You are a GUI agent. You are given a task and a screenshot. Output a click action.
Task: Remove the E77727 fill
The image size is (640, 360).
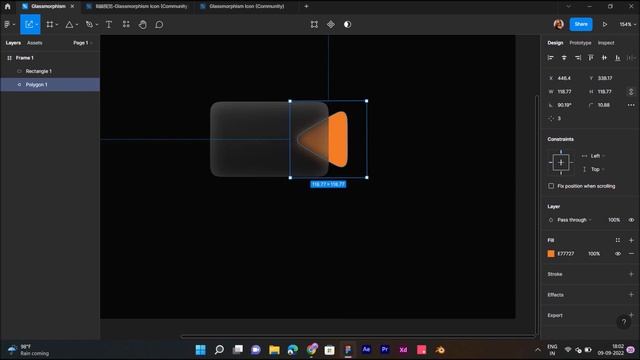click(x=631, y=254)
